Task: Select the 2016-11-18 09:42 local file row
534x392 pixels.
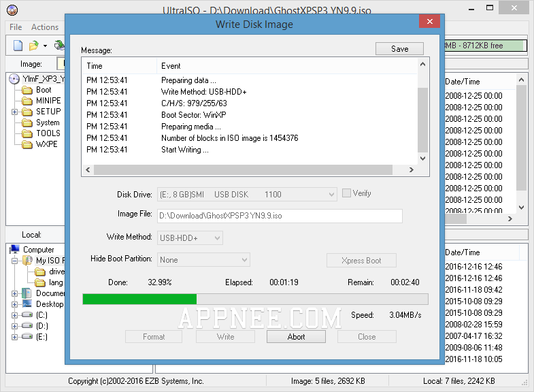Action: [473, 290]
